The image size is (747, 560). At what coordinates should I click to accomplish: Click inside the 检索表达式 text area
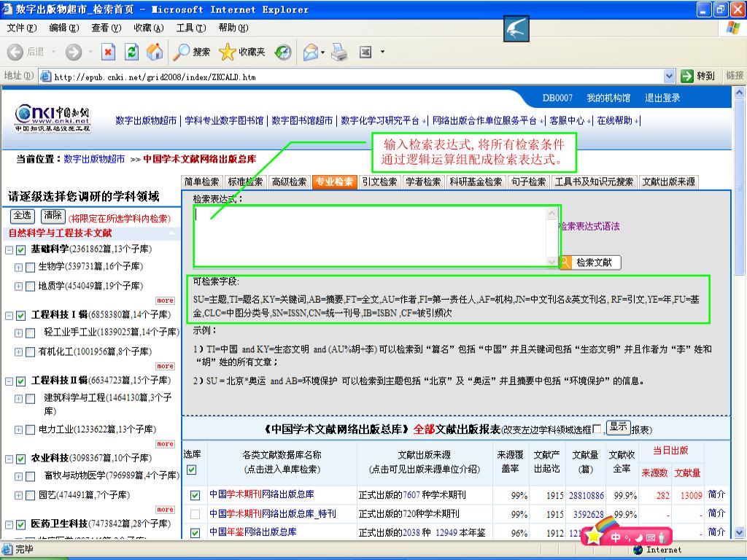[371, 236]
